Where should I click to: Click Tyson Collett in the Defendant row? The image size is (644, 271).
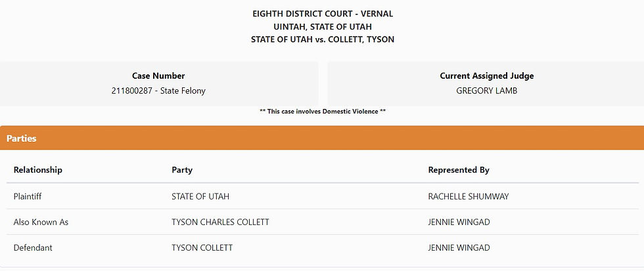coord(202,248)
